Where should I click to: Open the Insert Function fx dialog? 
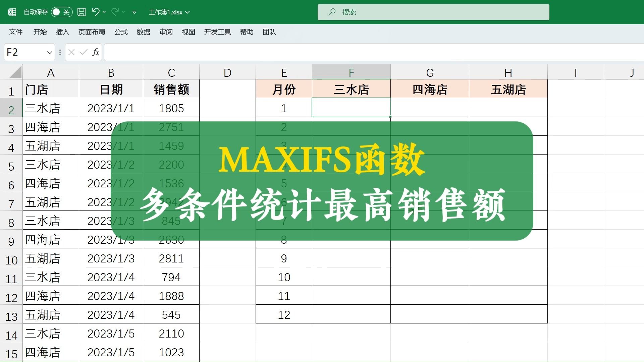coord(96,52)
